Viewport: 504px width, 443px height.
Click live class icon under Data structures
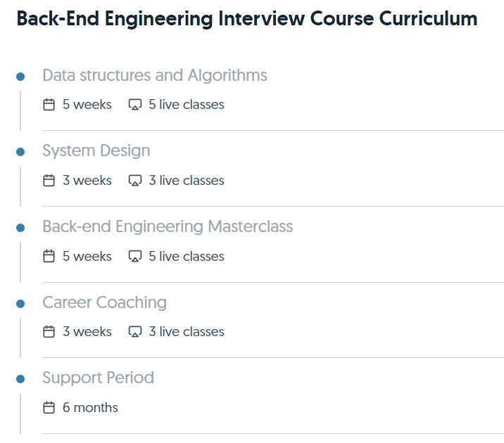point(135,105)
